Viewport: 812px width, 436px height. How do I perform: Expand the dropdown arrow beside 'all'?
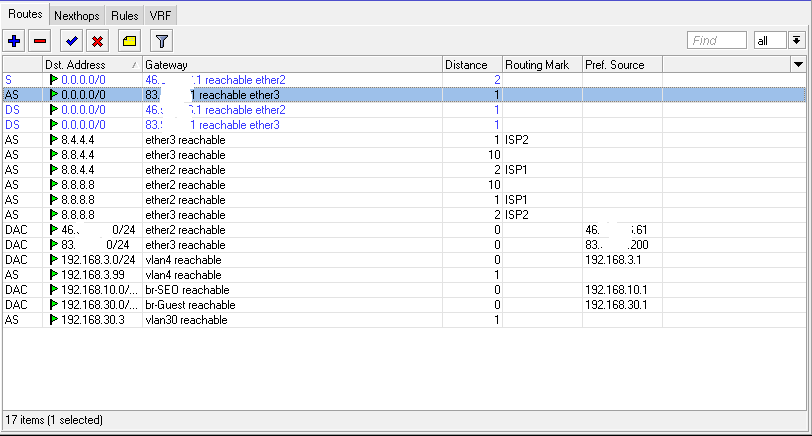coord(796,41)
